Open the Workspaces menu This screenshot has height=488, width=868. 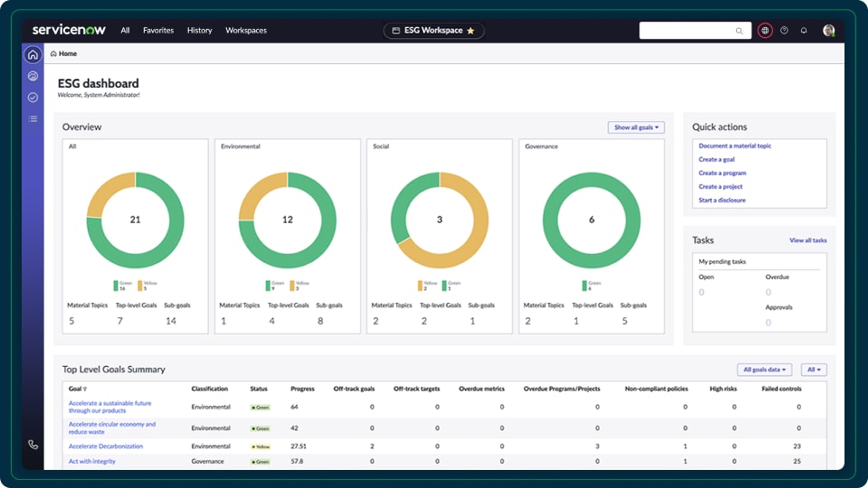[x=246, y=31]
